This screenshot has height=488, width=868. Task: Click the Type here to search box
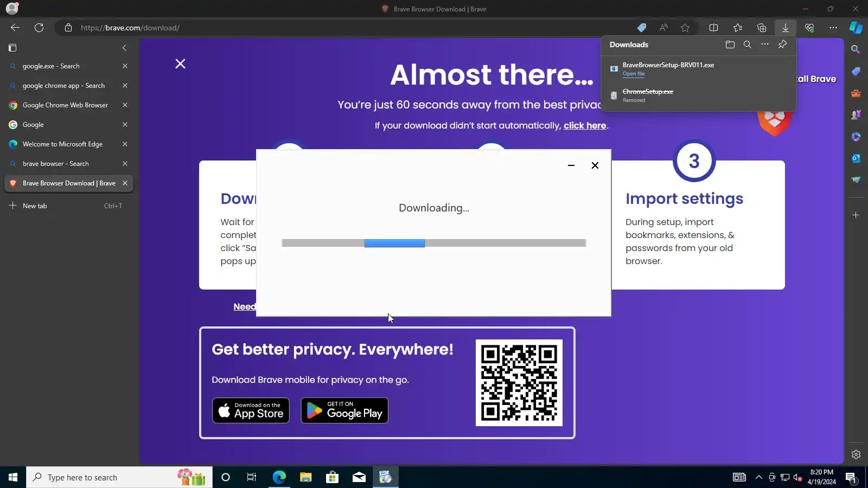tap(119, 477)
